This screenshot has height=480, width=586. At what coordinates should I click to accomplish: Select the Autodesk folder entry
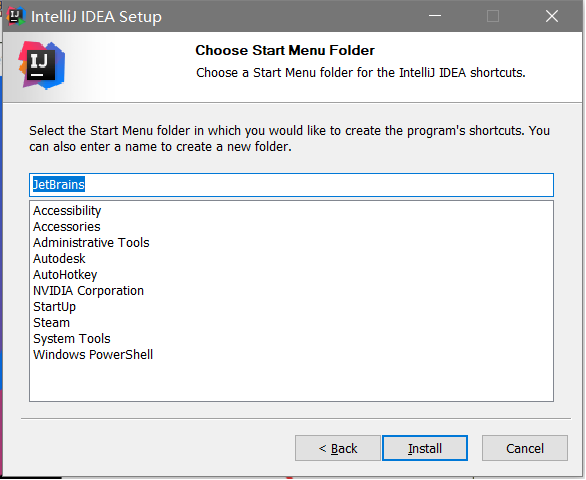click(59, 259)
